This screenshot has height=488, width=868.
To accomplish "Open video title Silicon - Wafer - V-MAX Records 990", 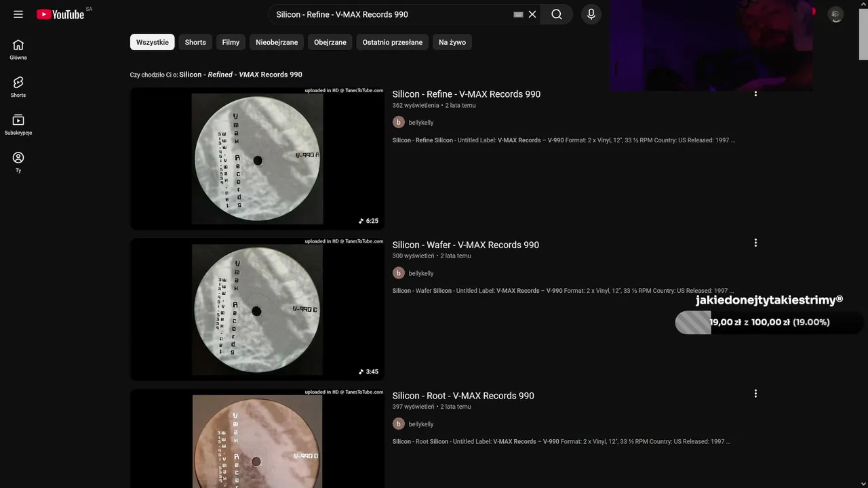I will pyautogui.click(x=466, y=245).
